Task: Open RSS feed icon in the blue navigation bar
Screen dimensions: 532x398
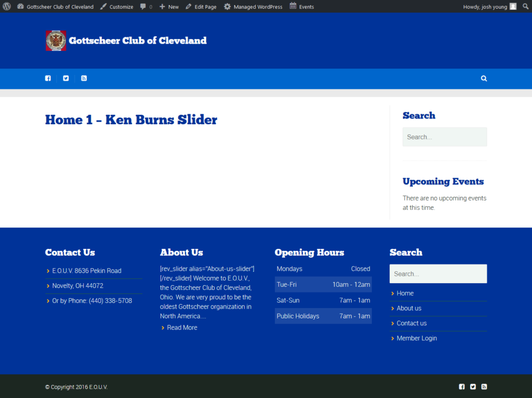Action: (x=84, y=78)
